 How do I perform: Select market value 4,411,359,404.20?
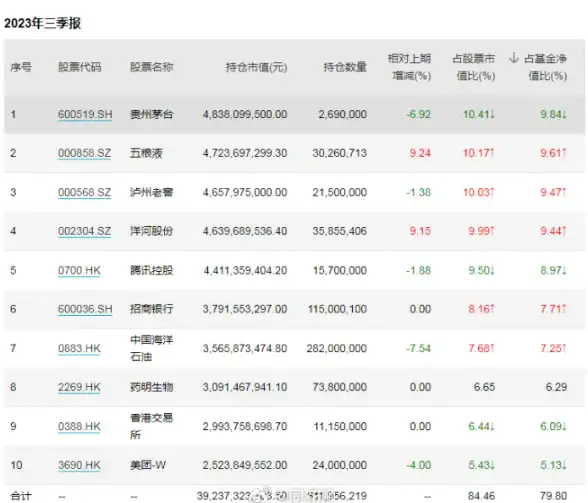245,270
